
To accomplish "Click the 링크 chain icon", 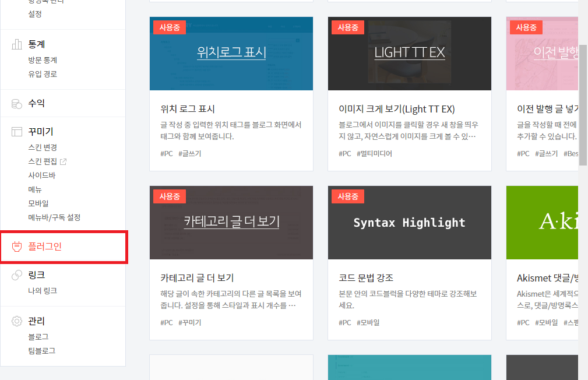I will point(17,275).
